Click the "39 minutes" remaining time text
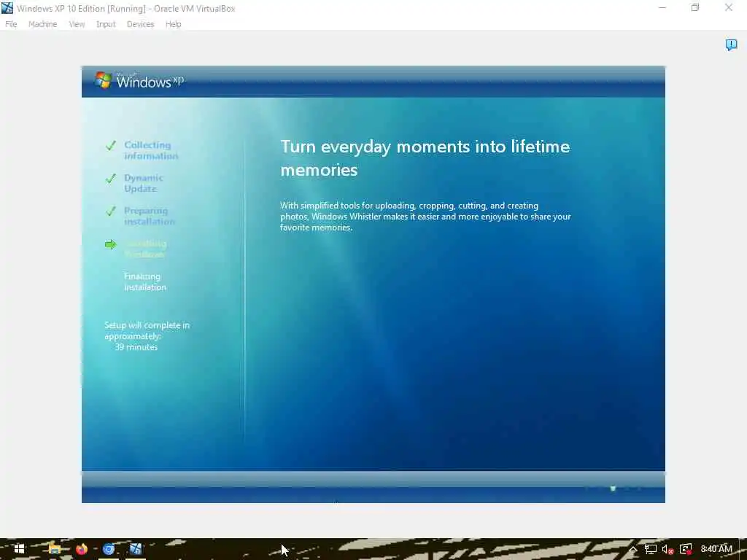Viewport: 747px width, 560px height. (x=136, y=347)
